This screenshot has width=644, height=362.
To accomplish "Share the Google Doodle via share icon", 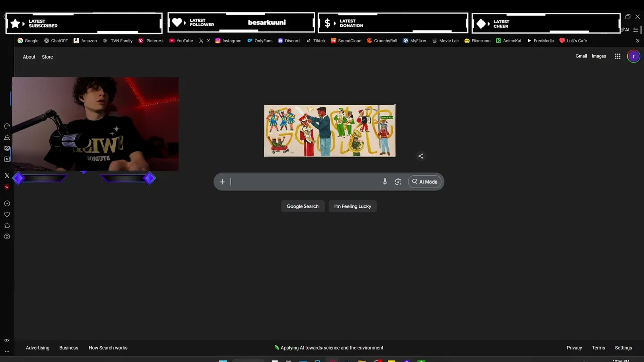I will [x=421, y=156].
